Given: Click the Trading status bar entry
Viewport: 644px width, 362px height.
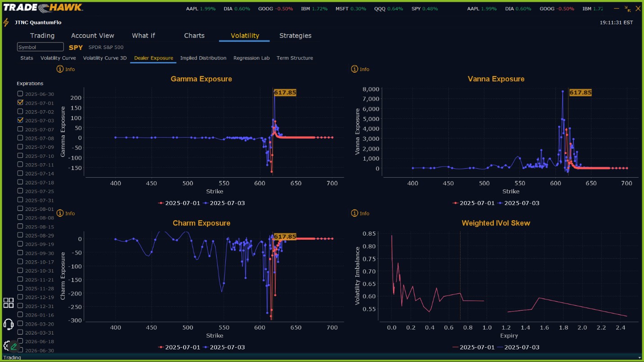Looking at the screenshot, I should click(x=12, y=358).
